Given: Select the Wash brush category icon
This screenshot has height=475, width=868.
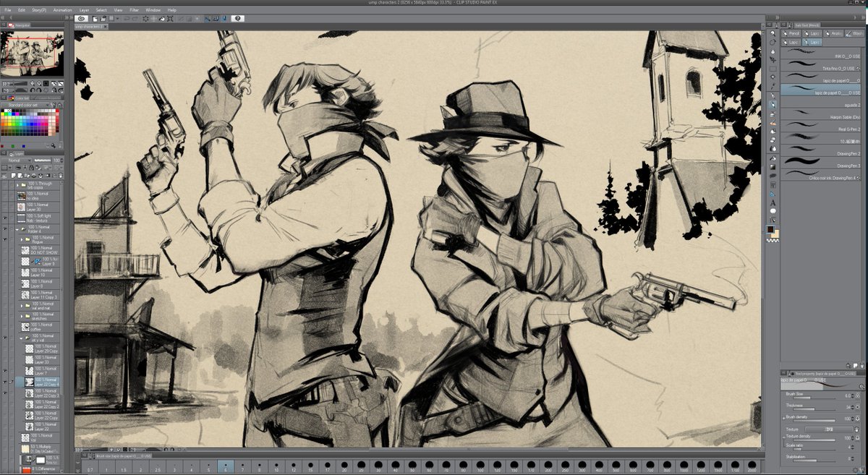Looking at the screenshot, I should (854, 33).
